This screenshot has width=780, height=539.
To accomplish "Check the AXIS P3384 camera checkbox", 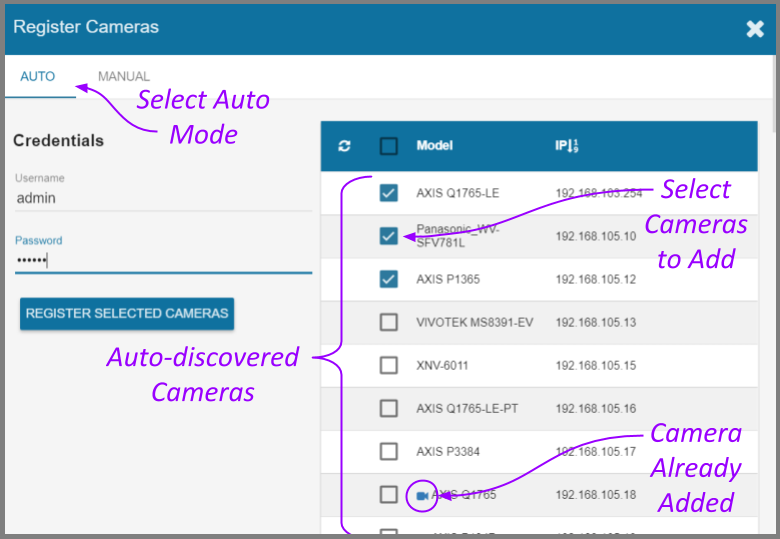I will [x=389, y=451].
